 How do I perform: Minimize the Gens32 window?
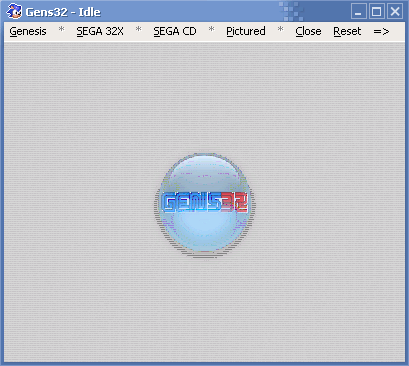359,12
